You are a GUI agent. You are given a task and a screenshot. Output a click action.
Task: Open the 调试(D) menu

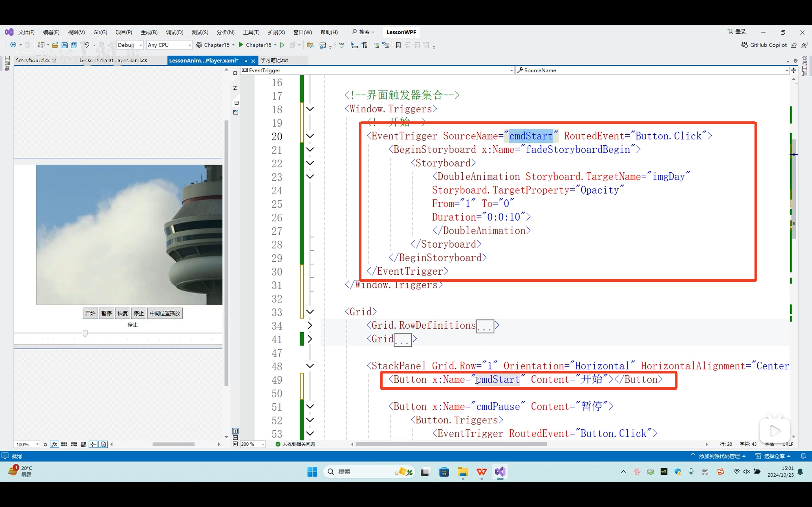point(175,32)
